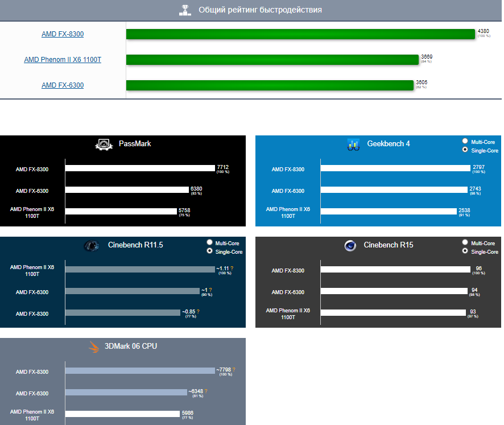Click the green FX-8300 overall rating bar
This screenshot has height=425, width=504.
300,34
